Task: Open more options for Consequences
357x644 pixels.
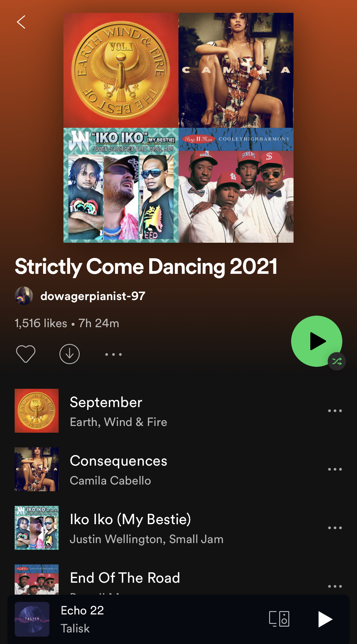Action: pos(335,469)
